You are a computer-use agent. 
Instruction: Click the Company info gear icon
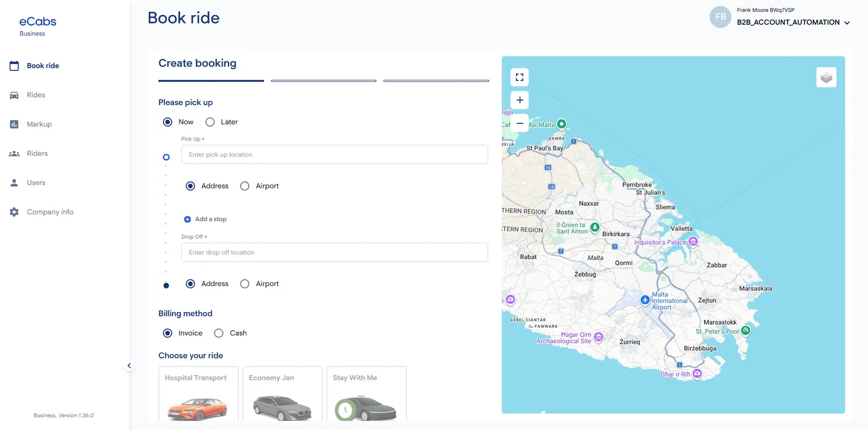pyautogui.click(x=14, y=212)
